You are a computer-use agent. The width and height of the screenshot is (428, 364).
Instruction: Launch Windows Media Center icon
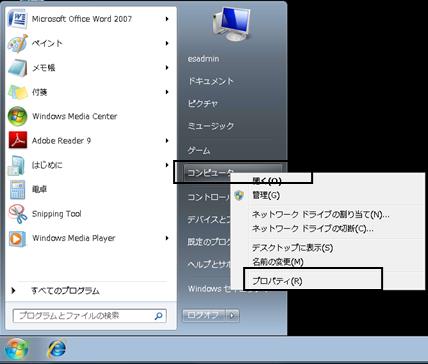point(17,116)
